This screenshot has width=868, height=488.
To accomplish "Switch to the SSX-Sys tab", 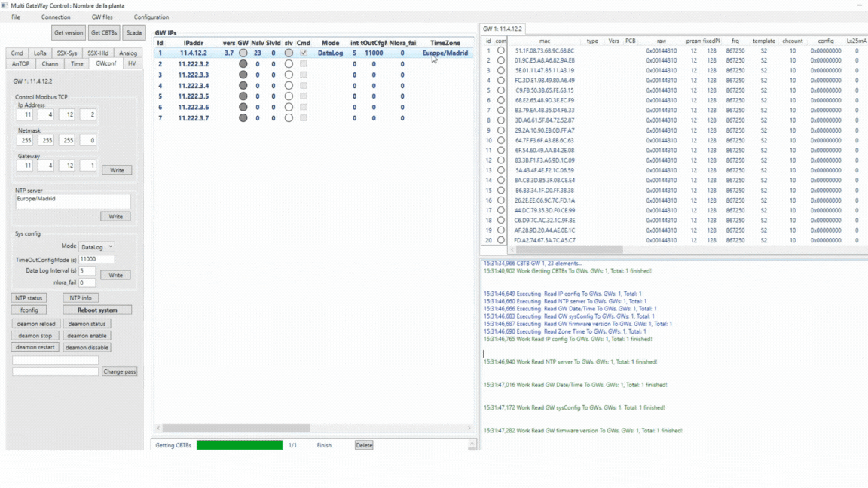I will 67,53.
